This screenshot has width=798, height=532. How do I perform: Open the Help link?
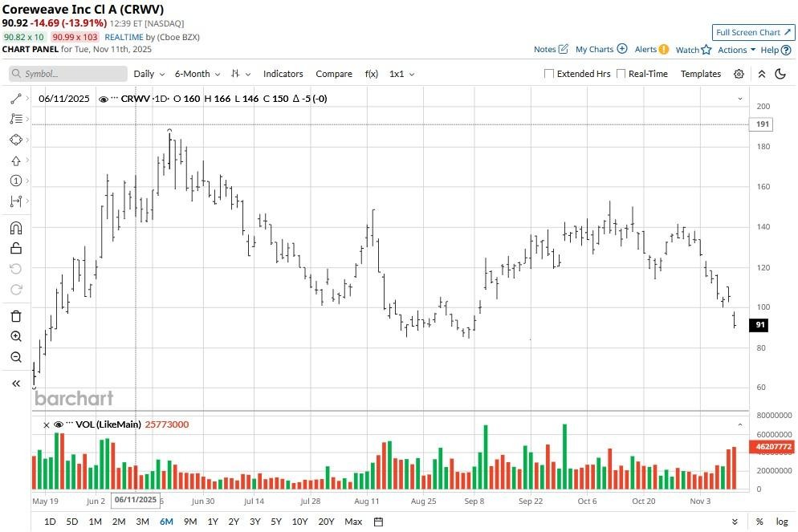(x=776, y=50)
